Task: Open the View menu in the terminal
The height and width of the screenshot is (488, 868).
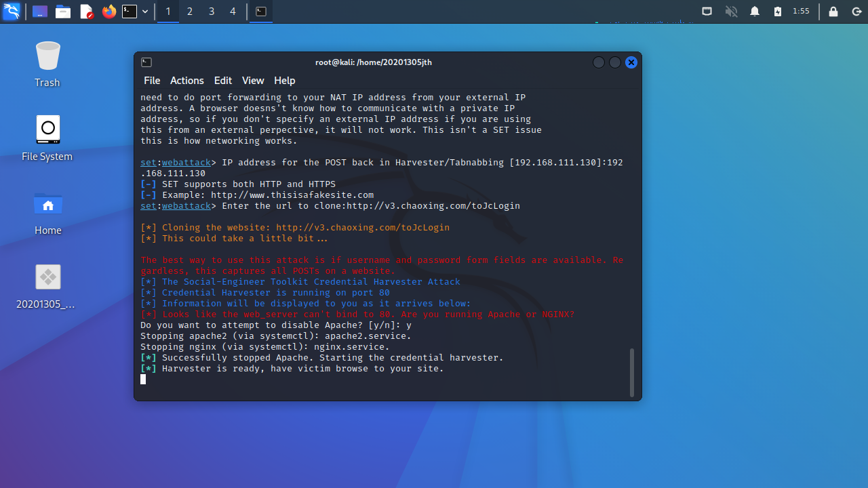Action: click(x=253, y=81)
